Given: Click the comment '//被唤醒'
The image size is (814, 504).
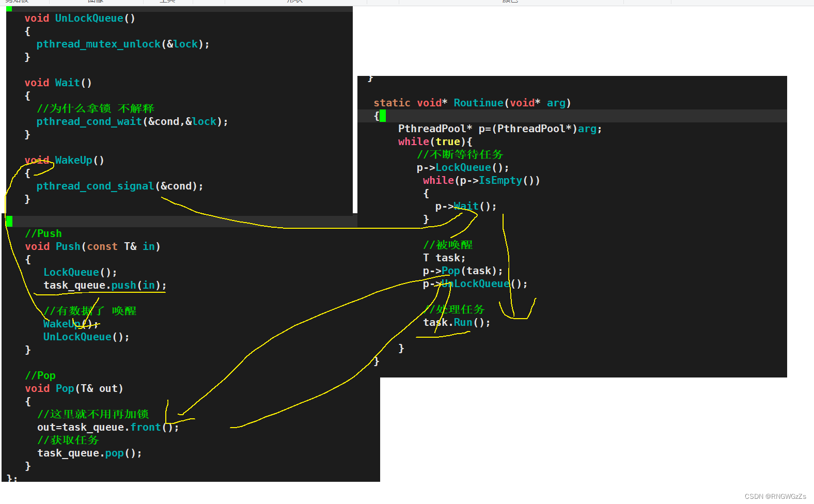Looking at the screenshot, I should coord(448,245).
